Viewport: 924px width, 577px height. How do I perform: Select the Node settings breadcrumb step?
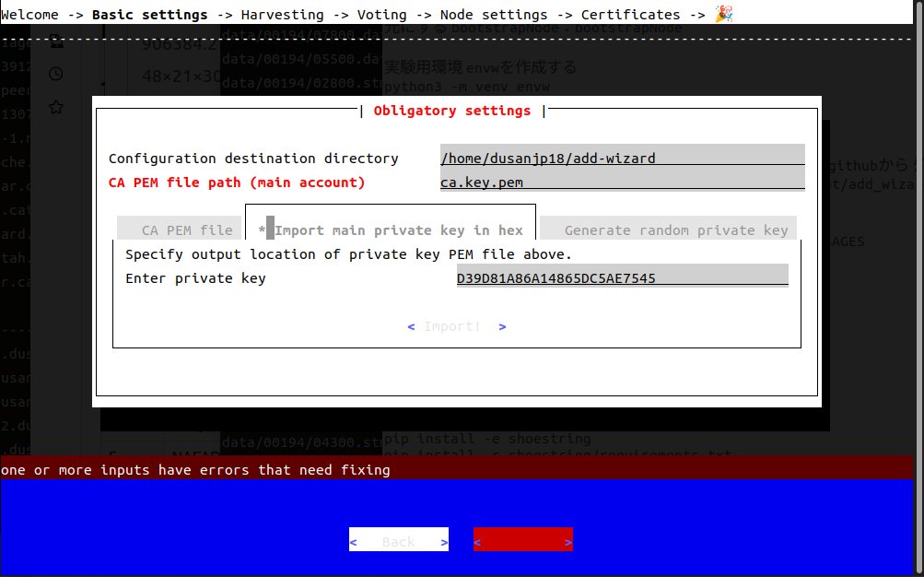494,15
